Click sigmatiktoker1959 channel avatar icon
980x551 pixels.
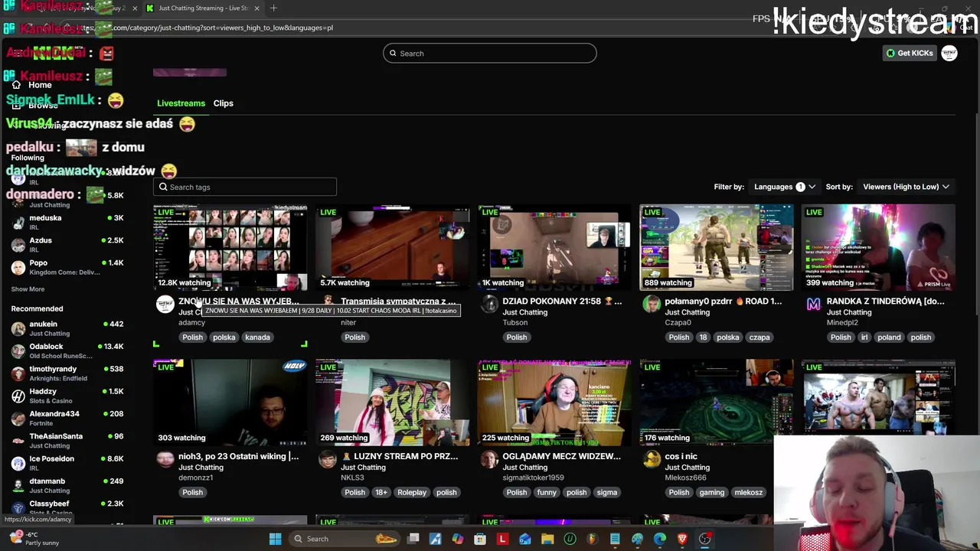click(489, 460)
